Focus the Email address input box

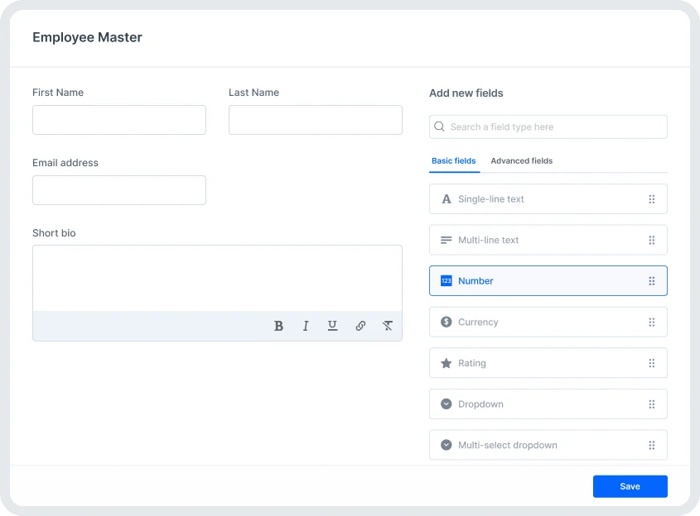click(x=119, y=190)
